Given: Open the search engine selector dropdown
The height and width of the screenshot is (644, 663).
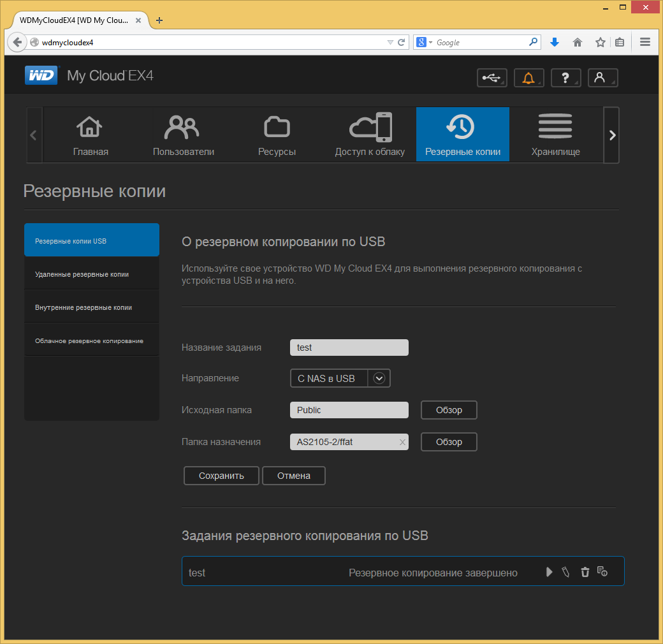Looking at the screenshot, I should click(425, 42).
